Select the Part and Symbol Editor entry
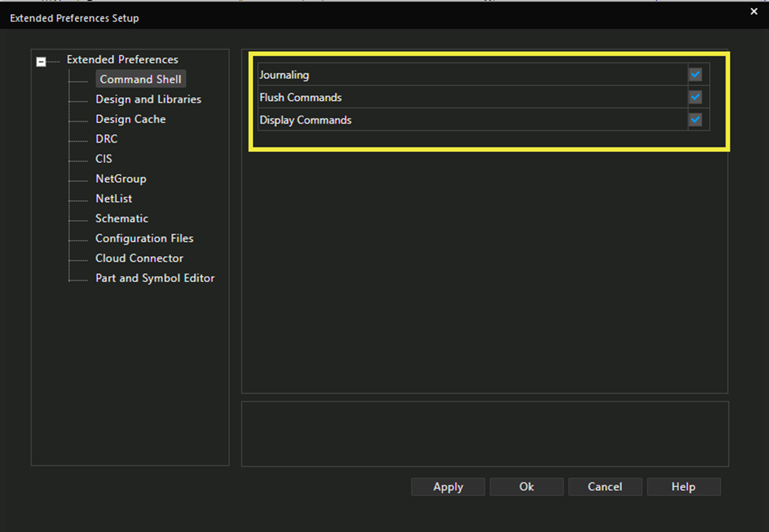The image size is (769, 532). point(155,277)
